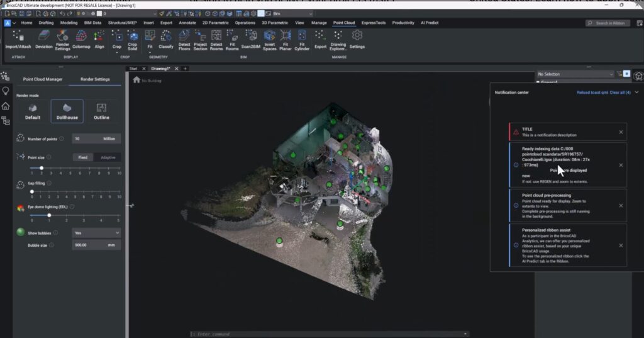Choose the Fit Cylinder tool
The width and height of the screenshot is (644, 338).
302,40
